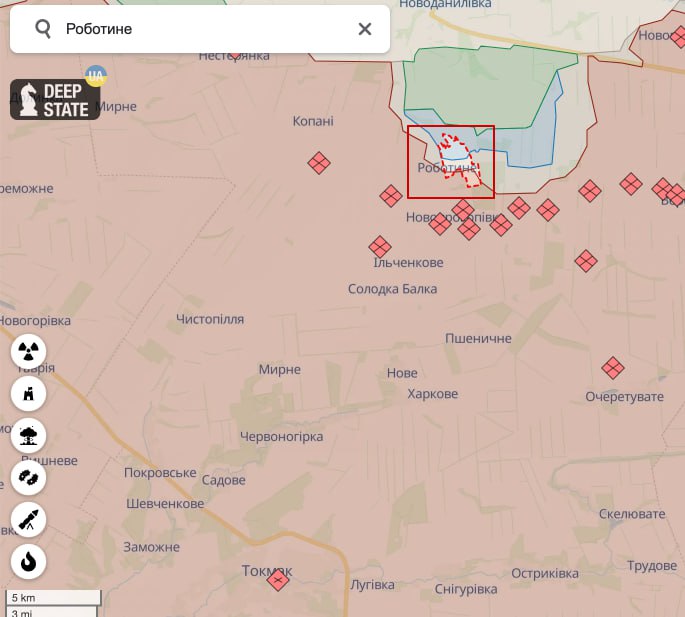This screenshot has width=685, height=617.
Task: Toggle the tank tracks layer button
Action: pyautogui.click(x=28, y=478)
